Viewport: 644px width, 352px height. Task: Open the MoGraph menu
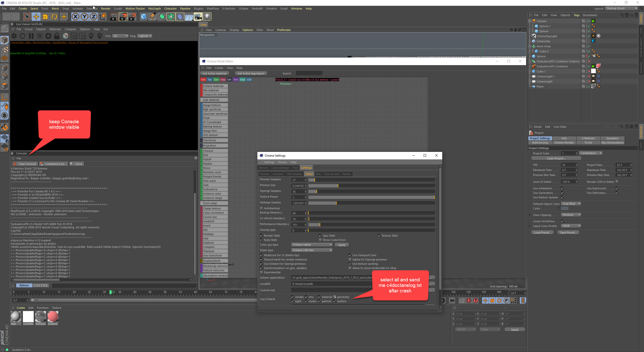[154, 9]
